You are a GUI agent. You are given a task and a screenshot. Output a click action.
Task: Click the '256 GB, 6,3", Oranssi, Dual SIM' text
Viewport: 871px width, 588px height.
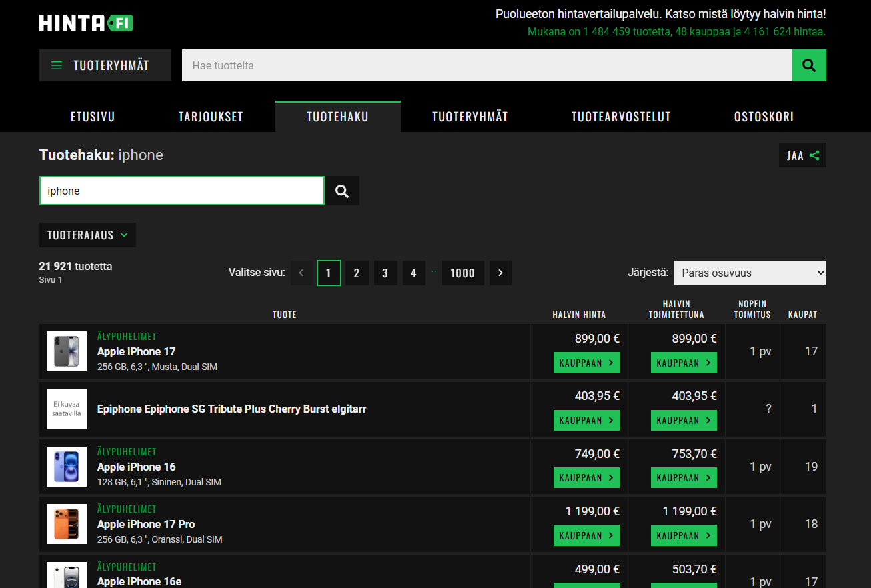click(160, 539)
